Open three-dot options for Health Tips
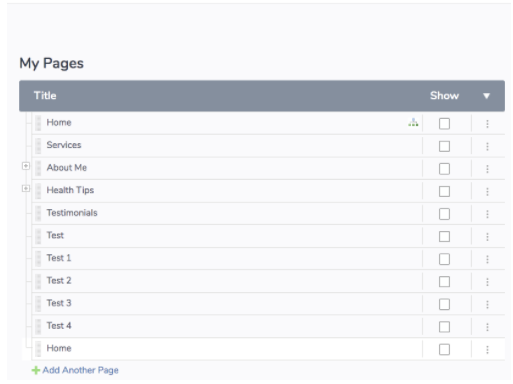This screenshot has height=384, width=513. click(487, 191)
